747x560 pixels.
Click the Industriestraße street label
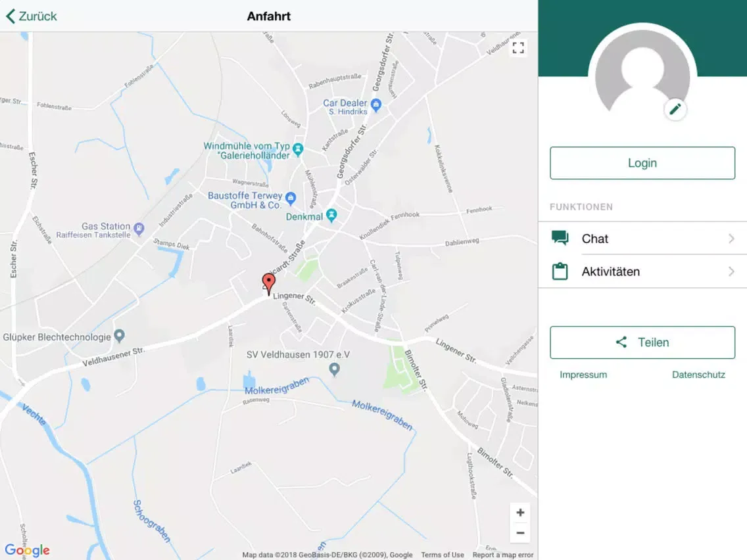(176, 210)
